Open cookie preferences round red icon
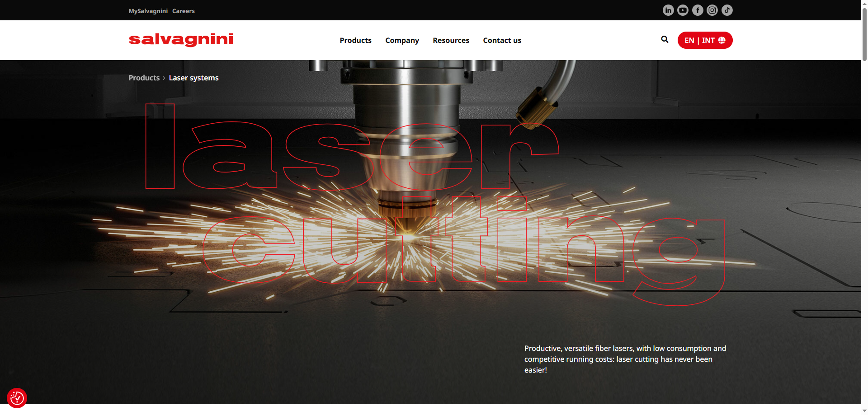Image resolution: width=868 pixels, height=415 pixels. click(17, 398)
